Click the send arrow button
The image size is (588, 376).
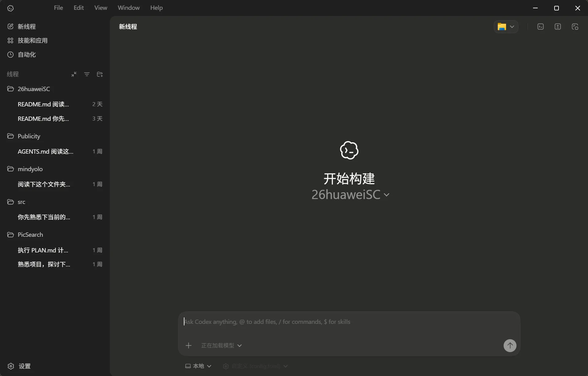(510, 346)
